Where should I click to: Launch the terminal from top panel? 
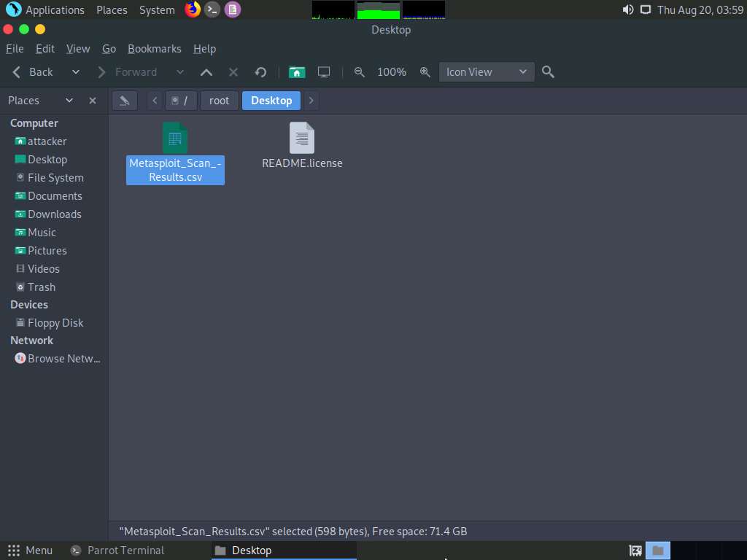pos(212,9)
